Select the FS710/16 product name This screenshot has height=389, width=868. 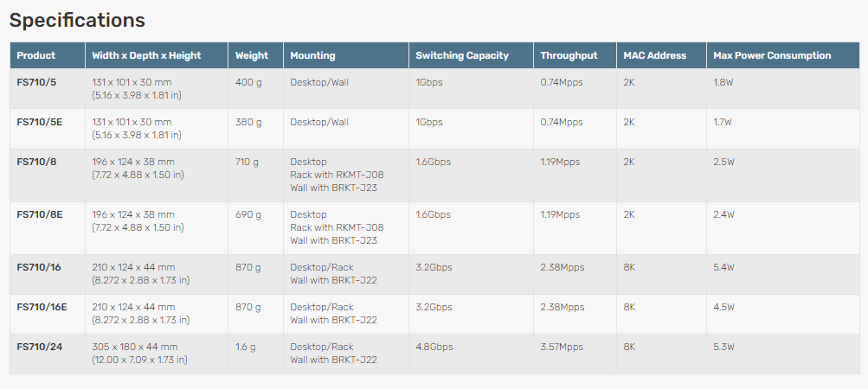pos(39,267)
